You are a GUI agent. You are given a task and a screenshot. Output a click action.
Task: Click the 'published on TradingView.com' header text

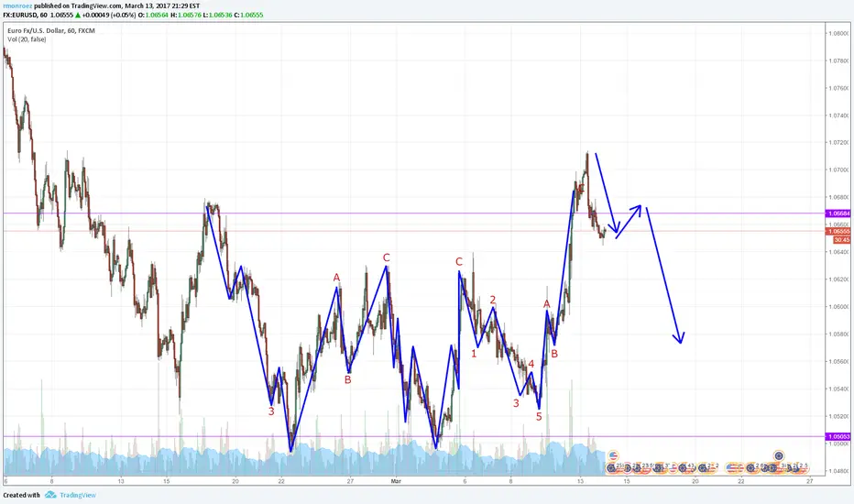78,6
